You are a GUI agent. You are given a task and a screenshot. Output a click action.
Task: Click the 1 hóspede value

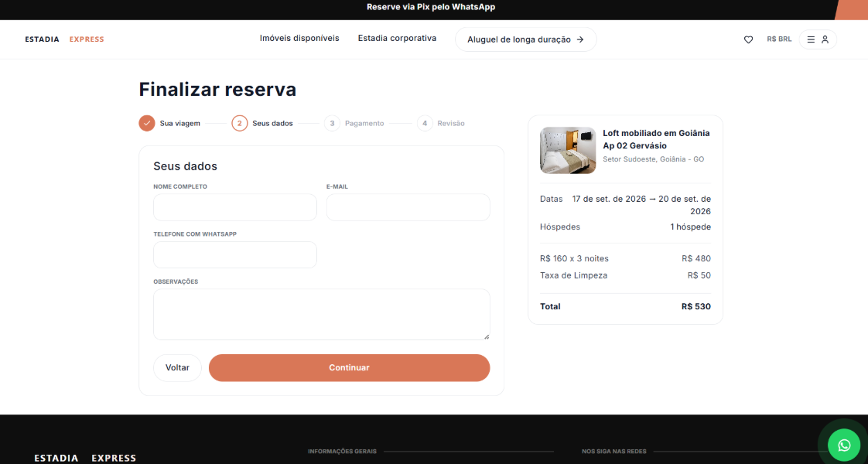pos(690,227)
